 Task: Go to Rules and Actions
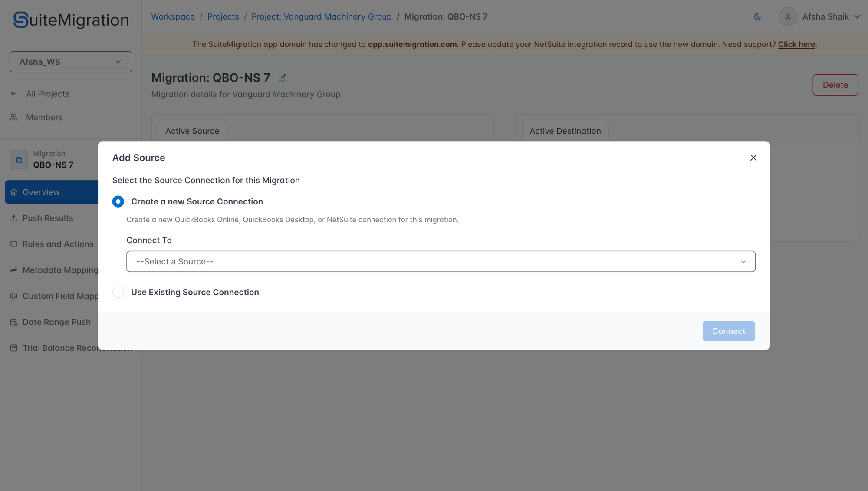pos(58,244)
